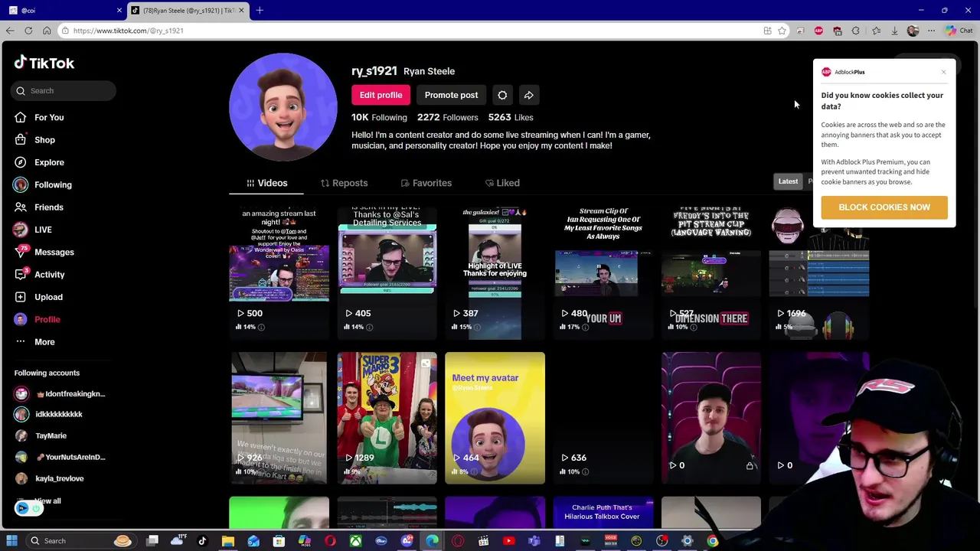Click Adblock Plus extension icon
Viewport: 980px width, 551px height.
pos(818,31)
